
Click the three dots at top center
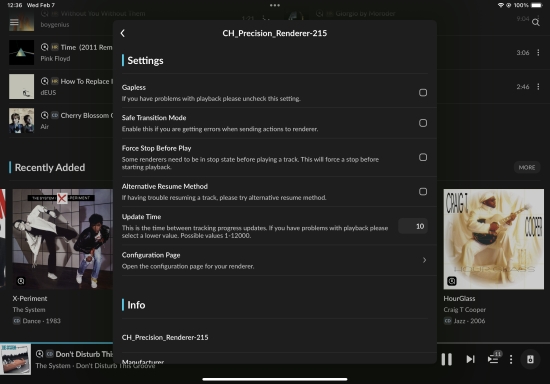tap(275, 5)
